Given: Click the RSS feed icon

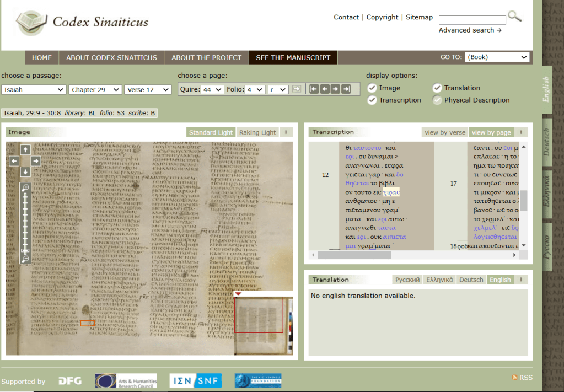Looking at the screenshot, I should click(x=515, y=378).
